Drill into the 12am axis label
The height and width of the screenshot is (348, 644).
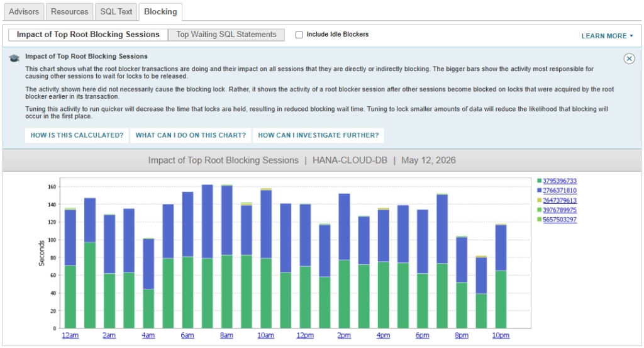[x=70, y=335]
